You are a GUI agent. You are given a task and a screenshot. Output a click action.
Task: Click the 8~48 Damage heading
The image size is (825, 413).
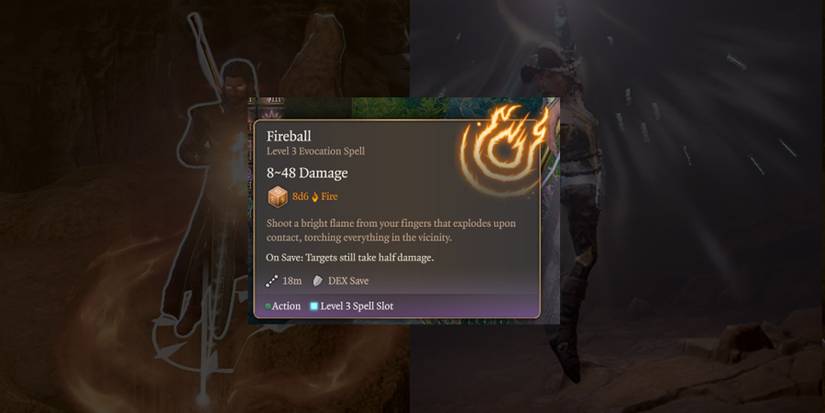[307, 173]
